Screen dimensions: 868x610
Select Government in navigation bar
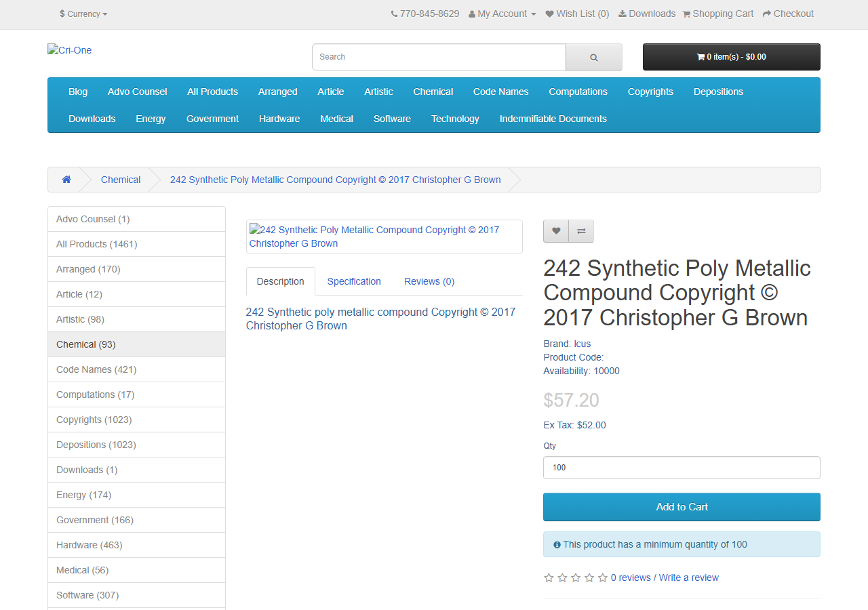coord(213,119)
